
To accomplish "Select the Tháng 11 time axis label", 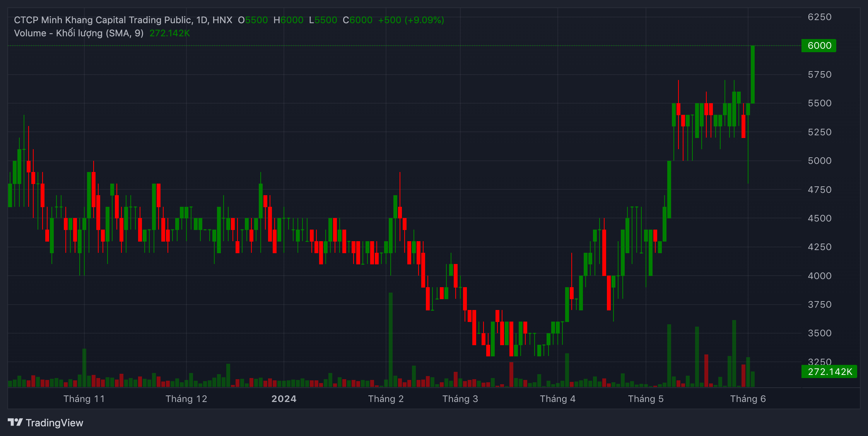I will coord(84,399).
